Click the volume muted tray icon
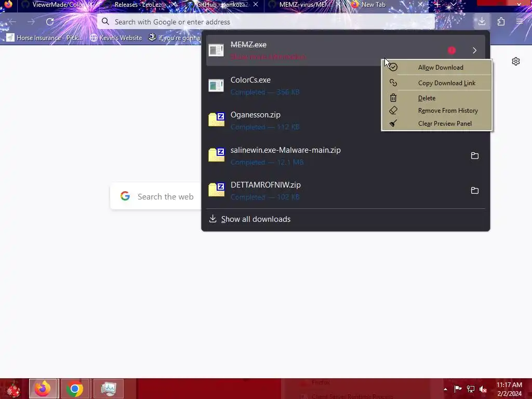This screenshot has width=532, height=399. pos(483,389)
